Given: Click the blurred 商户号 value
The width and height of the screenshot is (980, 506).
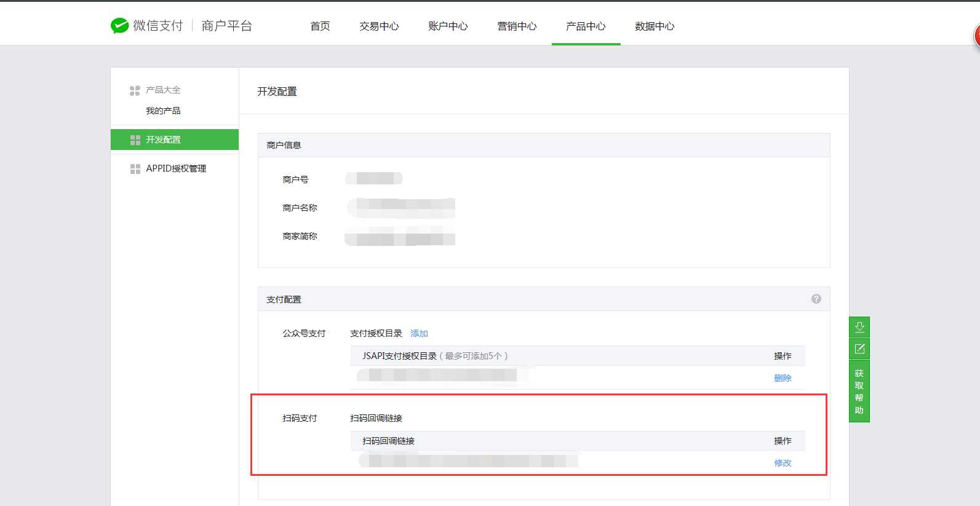Looking at the screenshot, I should (x=374, y=178).
